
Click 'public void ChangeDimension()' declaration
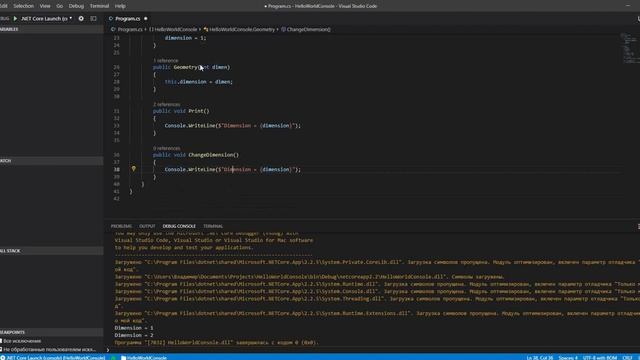196,155
